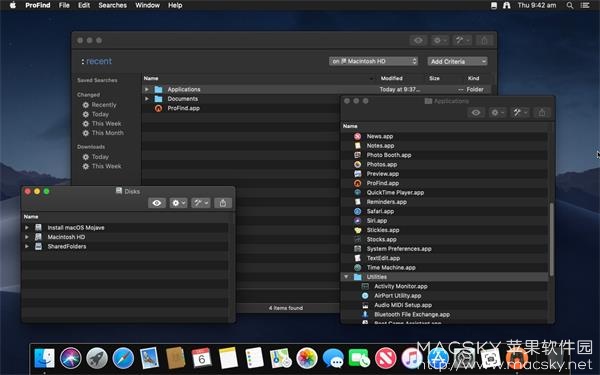Open the Edit menu
Screen dimensions: 600x375
click(84, 5)
